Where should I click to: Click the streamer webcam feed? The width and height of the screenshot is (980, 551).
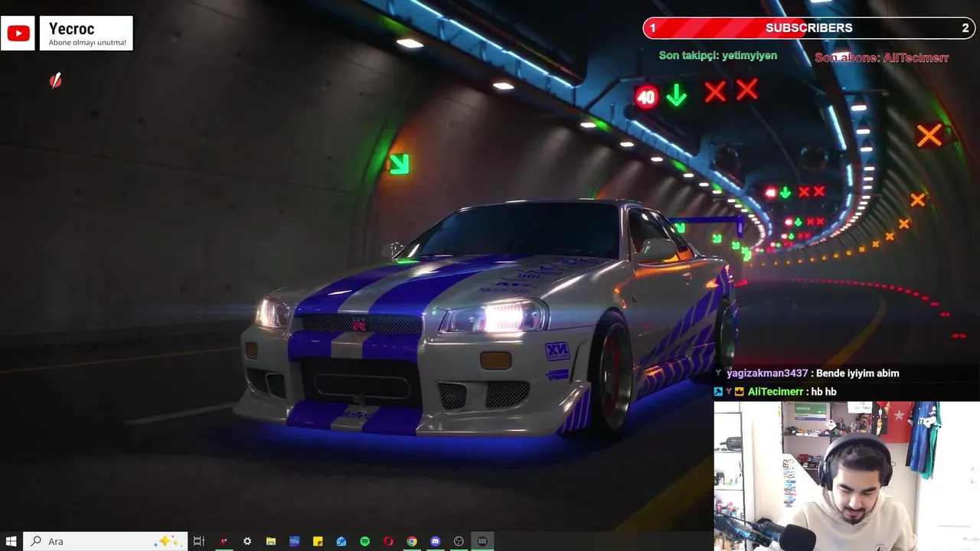point(847,476)
